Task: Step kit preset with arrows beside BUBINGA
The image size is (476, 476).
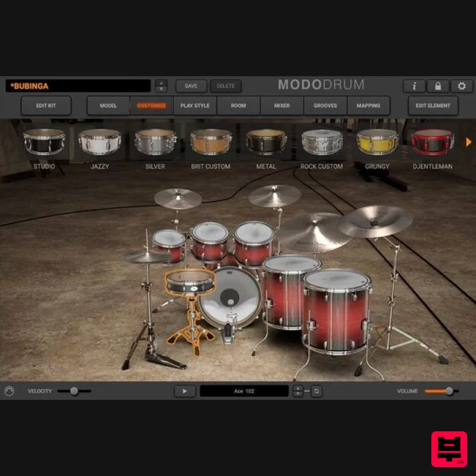Action: (161, 86)
